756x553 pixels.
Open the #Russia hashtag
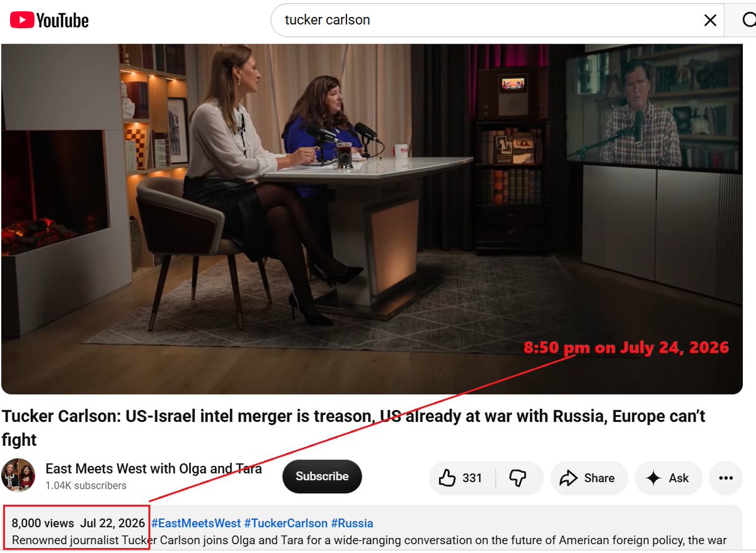pos(352,523)
